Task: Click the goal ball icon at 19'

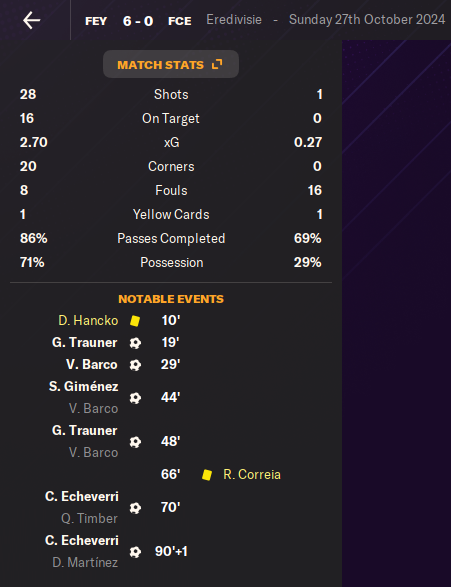Action: (135, 343)
